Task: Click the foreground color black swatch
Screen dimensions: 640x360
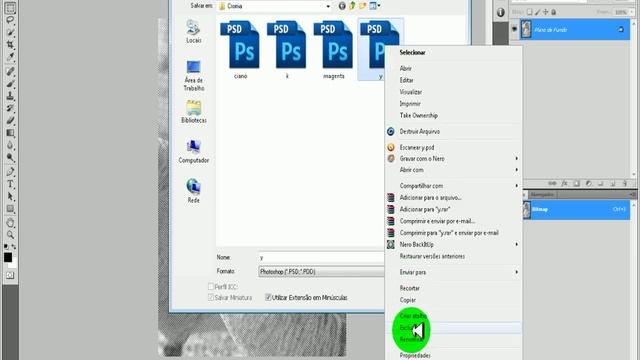Action: tap(8, 257)
